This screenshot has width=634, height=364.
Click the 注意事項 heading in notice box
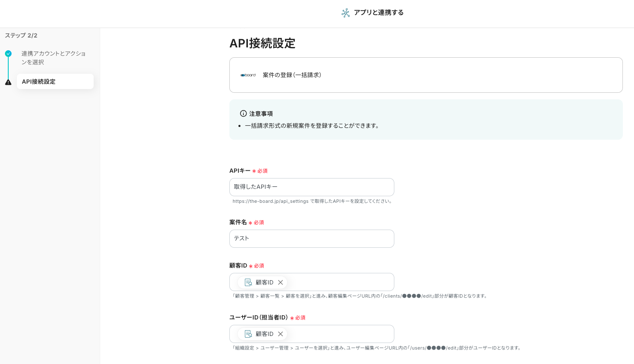(261, 113)
